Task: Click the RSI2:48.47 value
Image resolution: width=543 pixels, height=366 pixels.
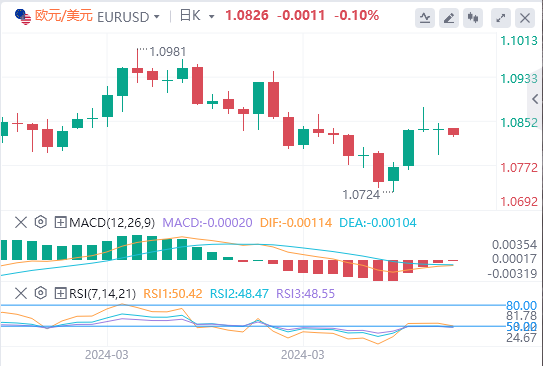Action: point(239,294)
